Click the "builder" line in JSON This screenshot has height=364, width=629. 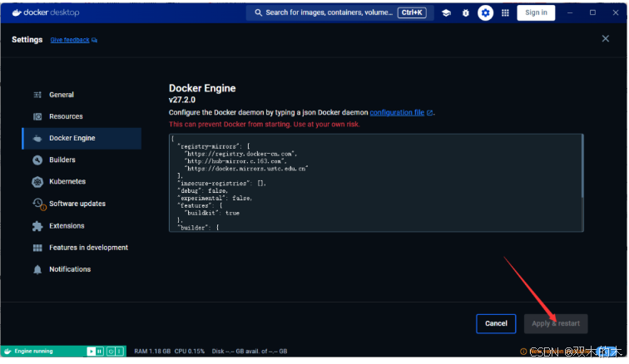tap(198, 228)
